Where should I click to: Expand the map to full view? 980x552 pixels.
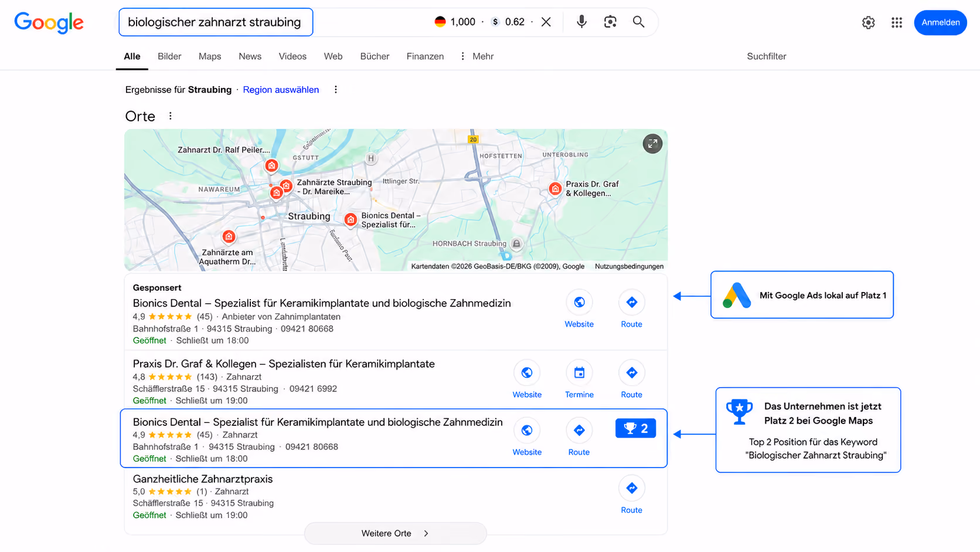[652, 144]
